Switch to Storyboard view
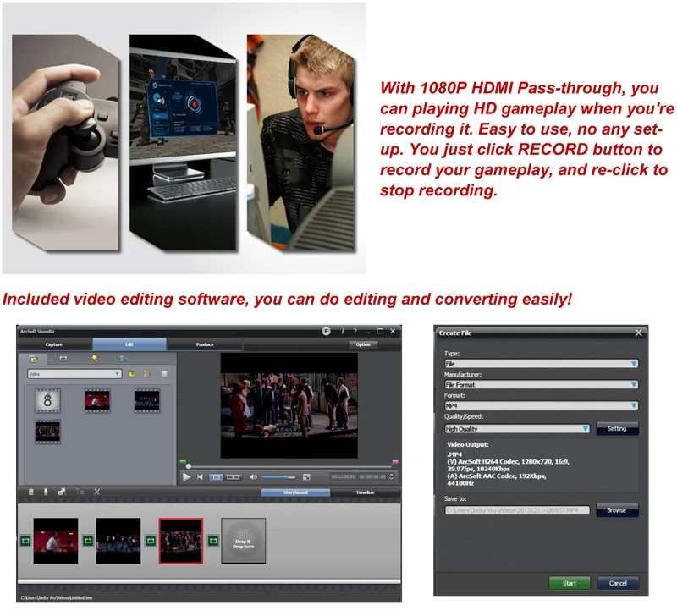 (x=295, y=492)
